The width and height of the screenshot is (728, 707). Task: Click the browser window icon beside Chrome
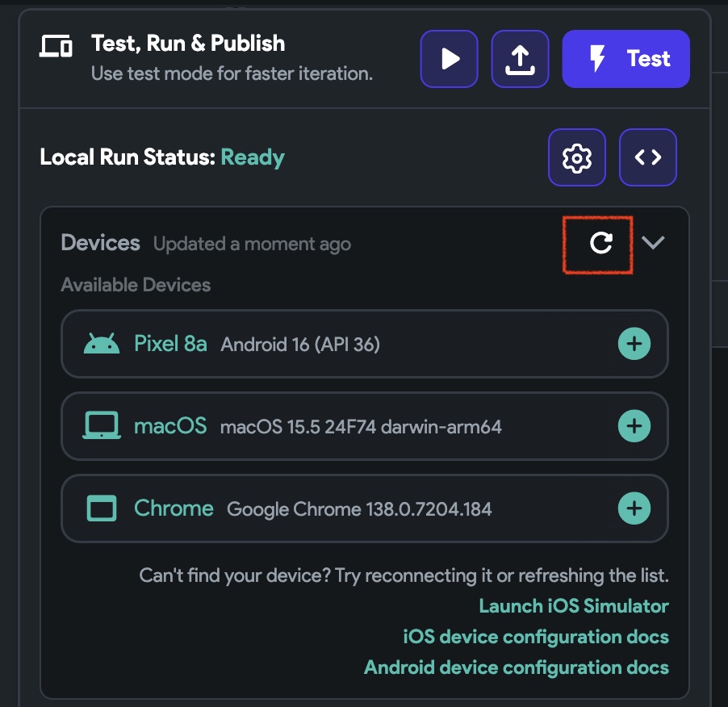[102, 508]
